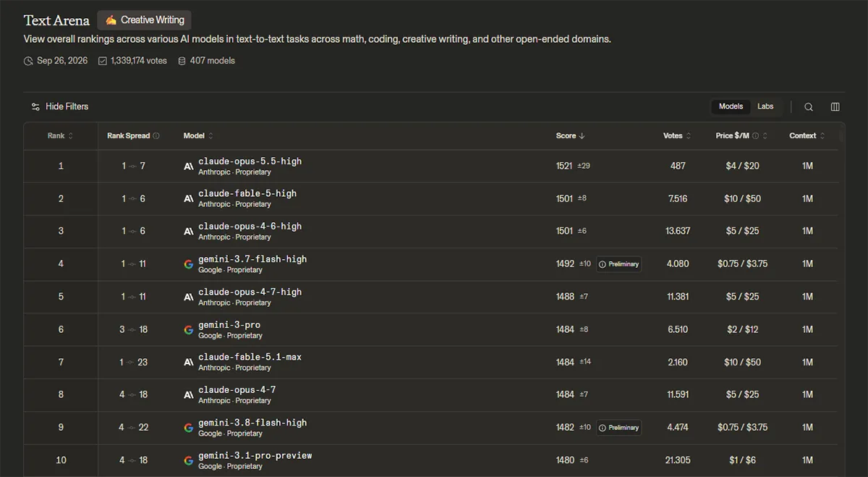Open the gemini-3.7-flash-high model link

pyautogui.click(x=252, y=259)
